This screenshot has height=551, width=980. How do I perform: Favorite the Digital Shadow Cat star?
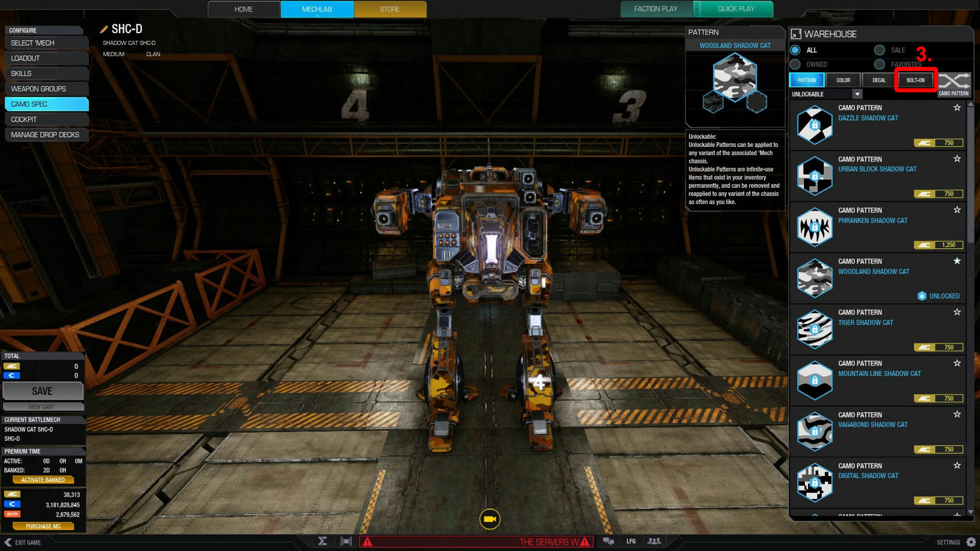click(x=957, y=465)
